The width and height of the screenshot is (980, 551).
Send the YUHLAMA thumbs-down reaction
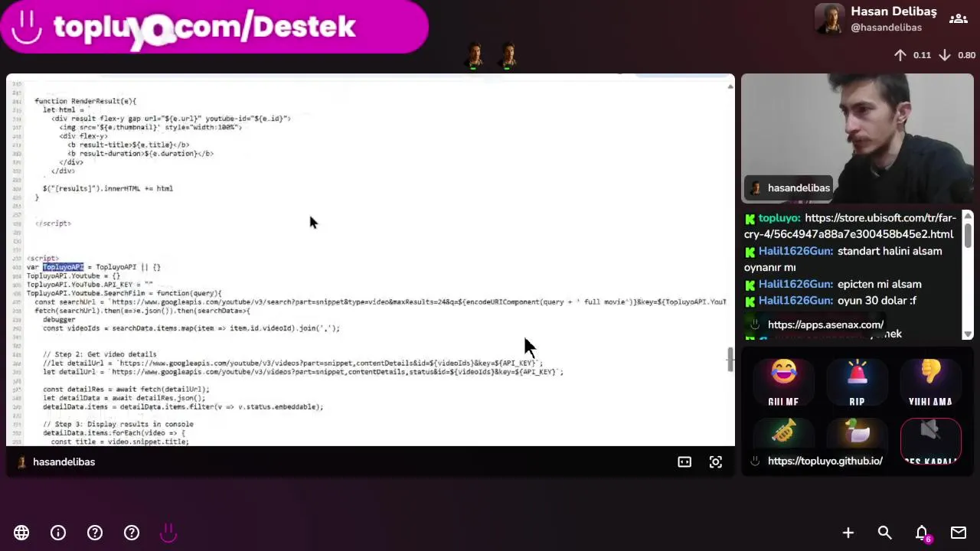(x=930, y=383)
